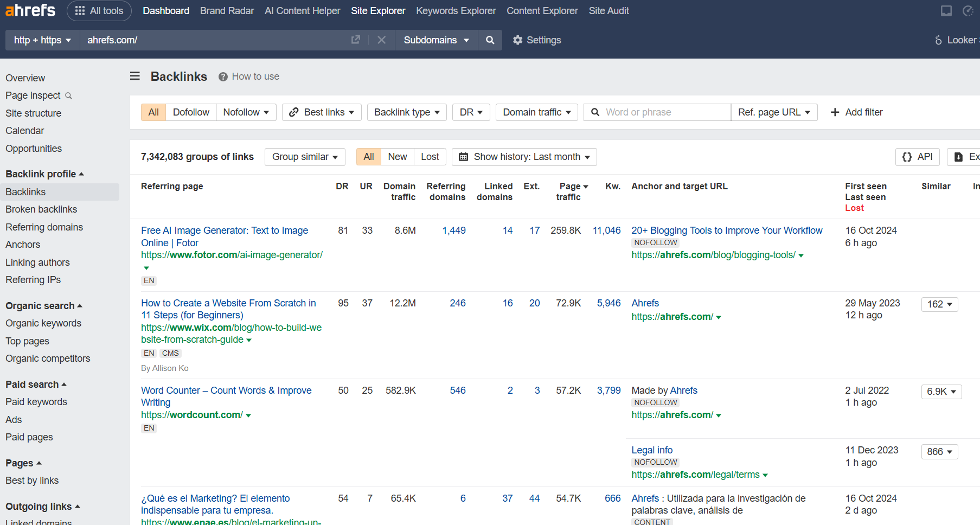Screen dimensions: 980x525
Task: Open Broken backlinks report
Action: [x=41, y=209]
